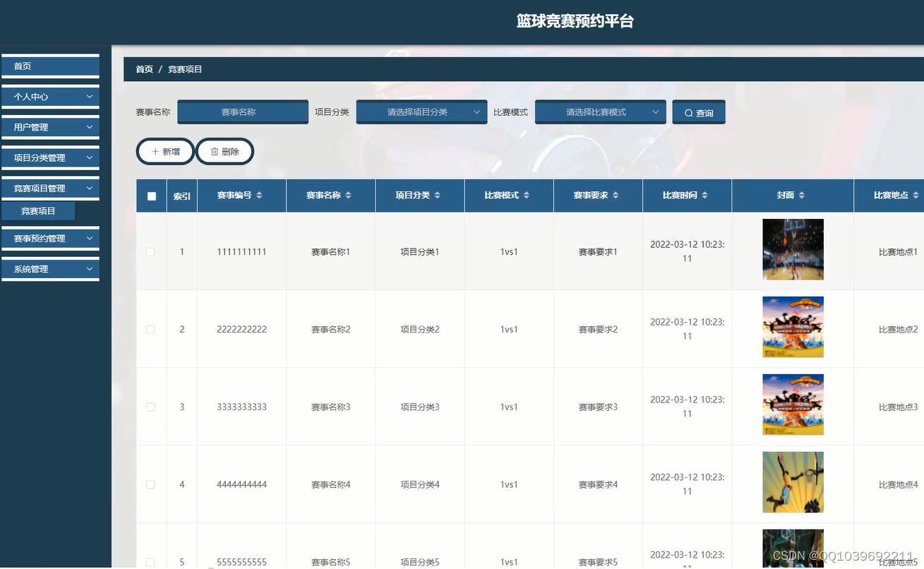Sort by 赛事名称 column arrows
This screenshot has width=924, height=569.
pyautogui.click(x=348, y=196)
